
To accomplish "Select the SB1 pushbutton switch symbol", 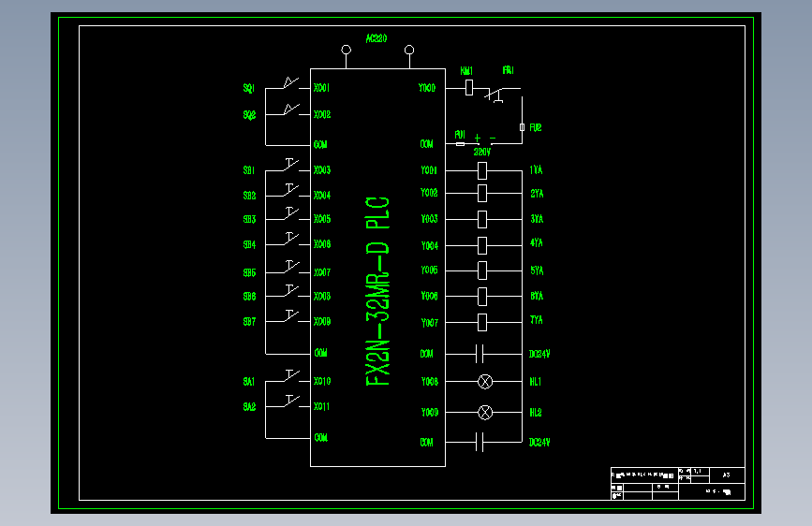I will 291,165.
